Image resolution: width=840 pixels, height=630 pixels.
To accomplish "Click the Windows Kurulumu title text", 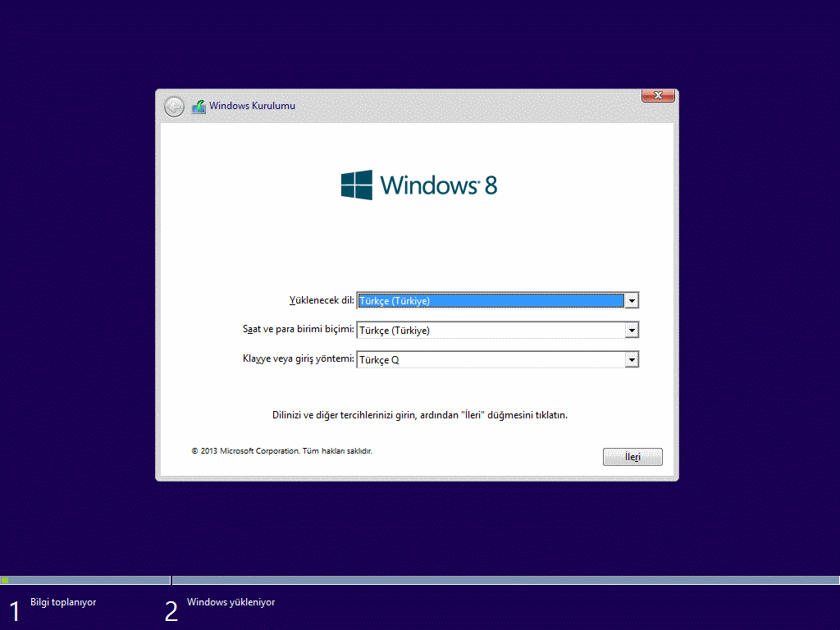I will (252, 106).
